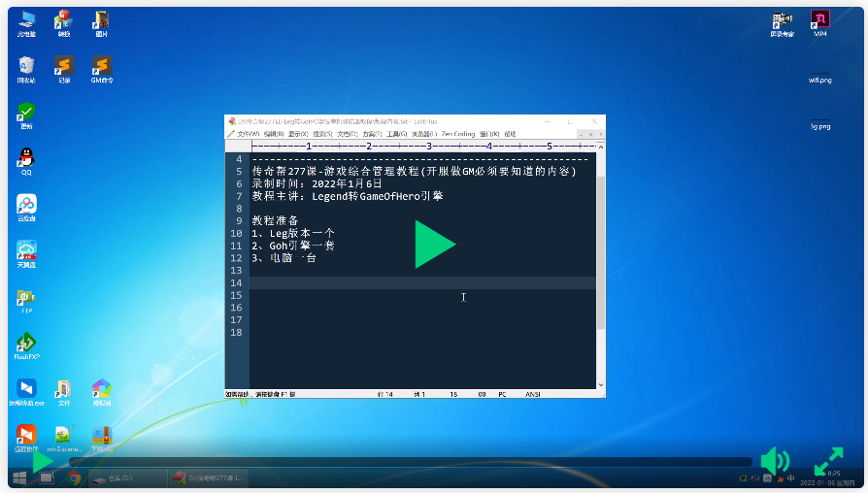The height and width of the screenshot is (493, 868).
Task: Open the colorful cube icon in the top row
Action: 64,24
